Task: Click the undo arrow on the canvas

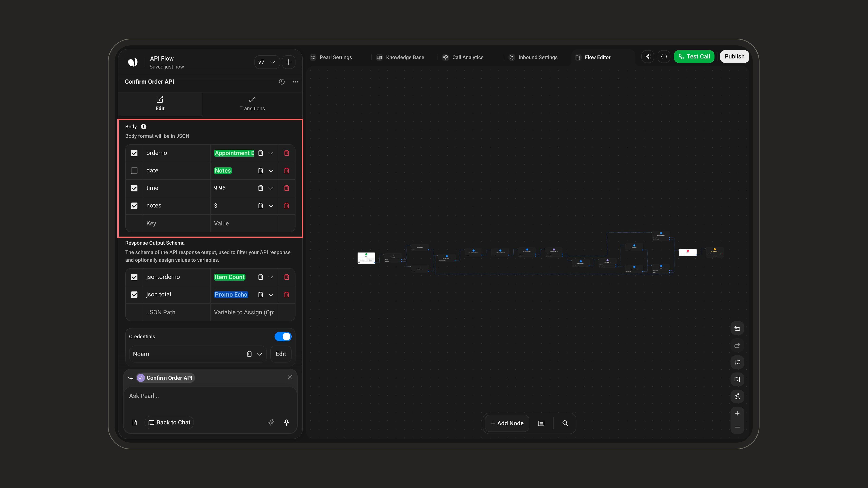Action: point(737,328)
